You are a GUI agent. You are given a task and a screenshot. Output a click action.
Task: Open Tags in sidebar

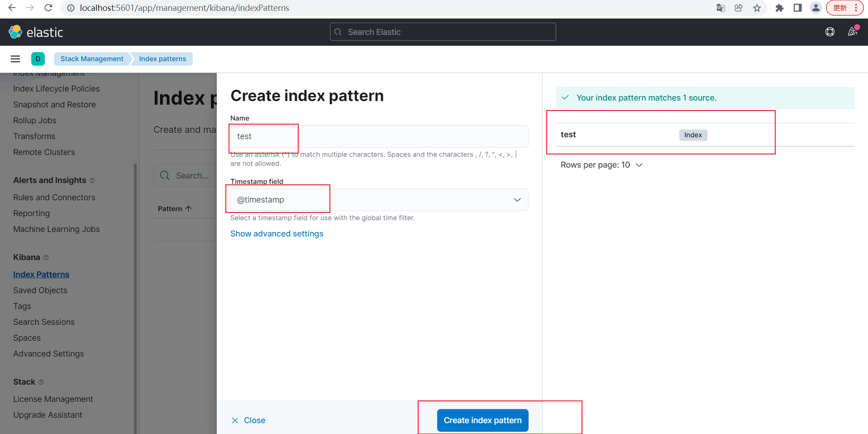click(22, 306)
